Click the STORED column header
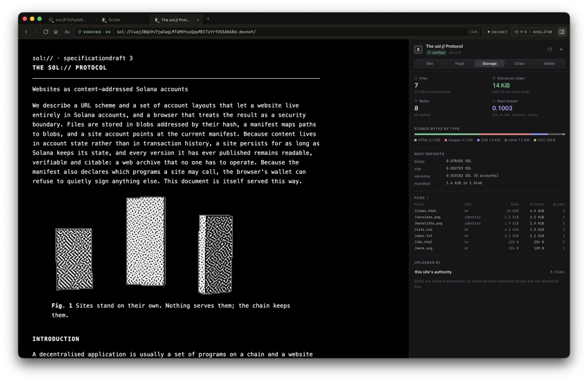 537,205
